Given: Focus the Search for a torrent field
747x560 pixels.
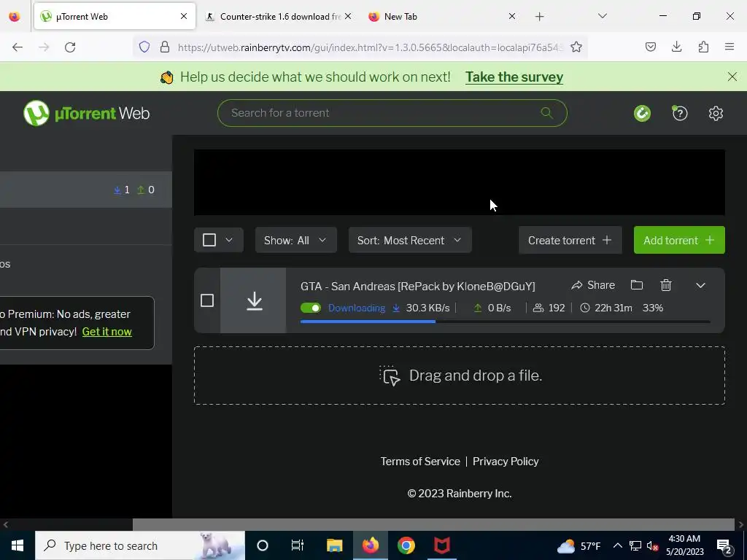Looking at the screenshot, I should pyautogui.click(x=392, y=113).
